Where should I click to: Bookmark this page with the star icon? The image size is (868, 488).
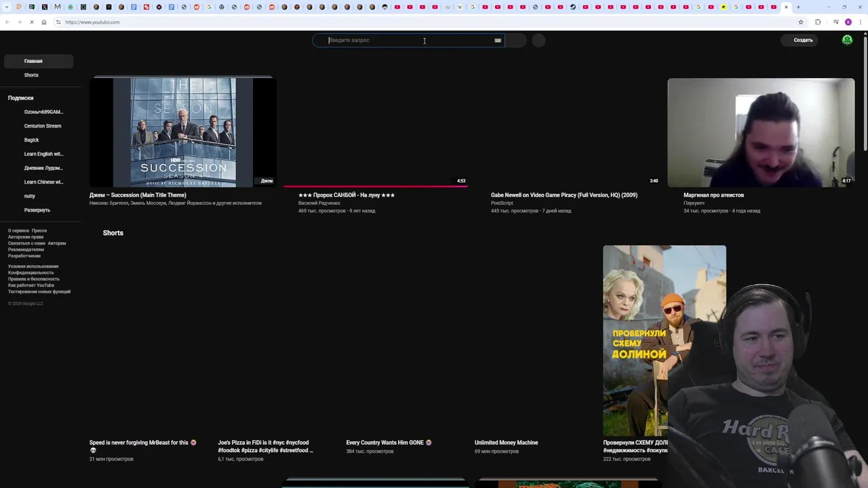[x=801, y=22]
